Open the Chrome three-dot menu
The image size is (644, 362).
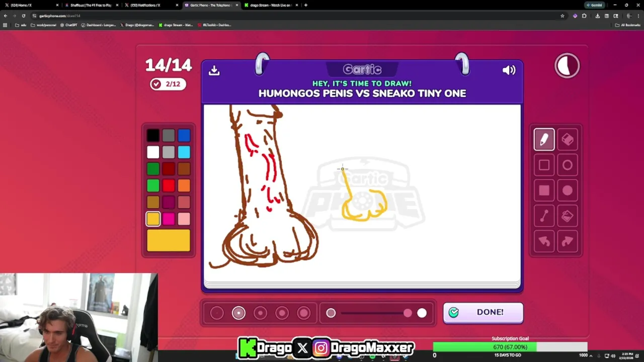[638, 16]
